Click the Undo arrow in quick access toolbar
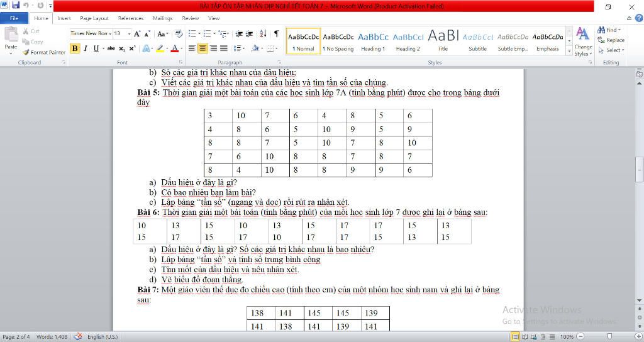Viewport: 644px width, 342px height. pos(26,5)
